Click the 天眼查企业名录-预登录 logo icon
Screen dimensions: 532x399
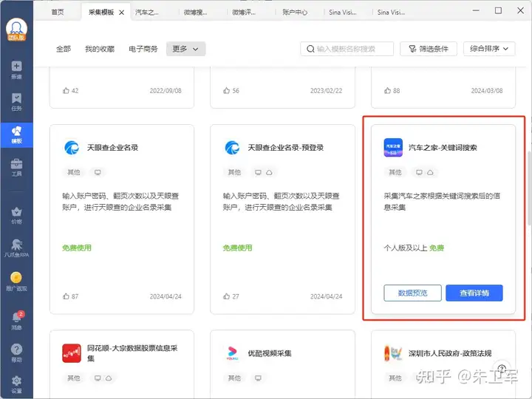coord(233,148)
